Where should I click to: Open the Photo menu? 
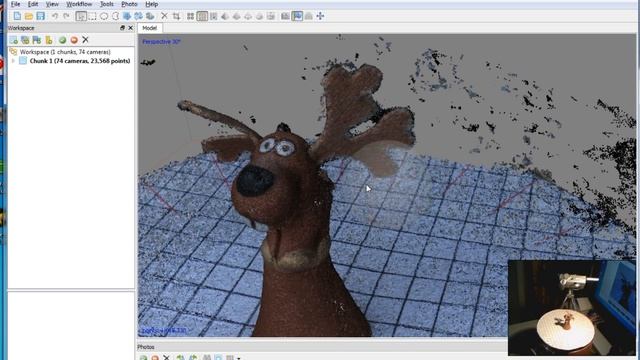pos(129,4)
